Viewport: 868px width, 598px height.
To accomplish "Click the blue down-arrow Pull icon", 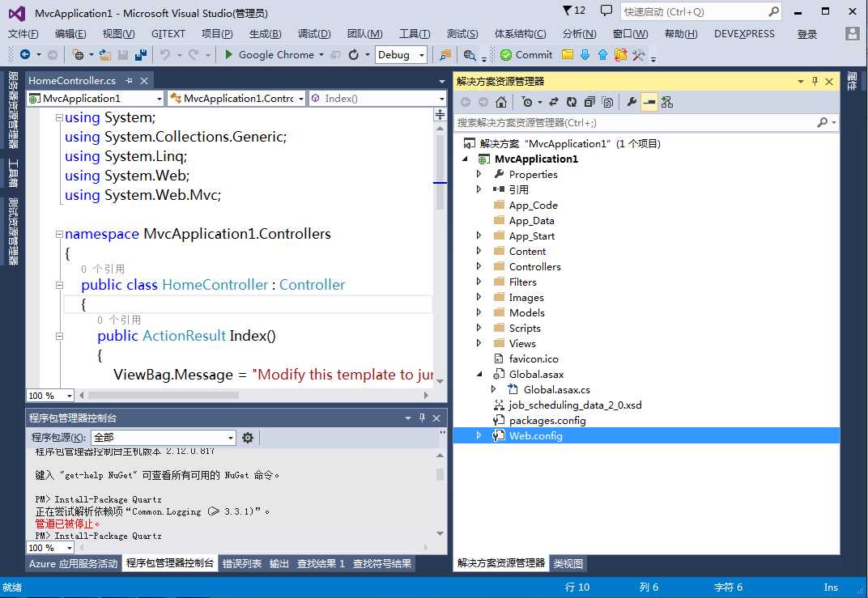I will (x=585, y=55).
